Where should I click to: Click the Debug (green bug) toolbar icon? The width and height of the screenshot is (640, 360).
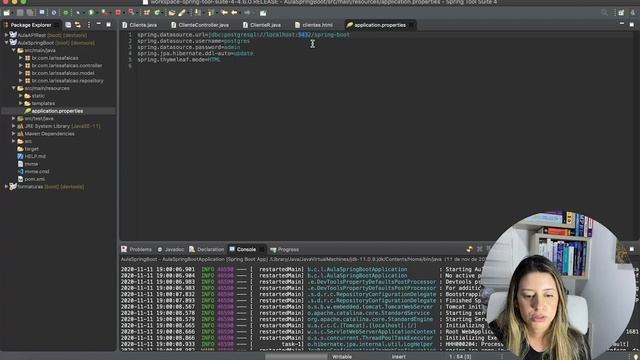pos(78,13)
